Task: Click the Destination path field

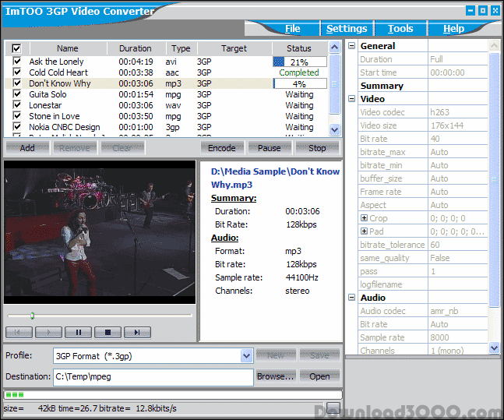Action: click(153, 377)
